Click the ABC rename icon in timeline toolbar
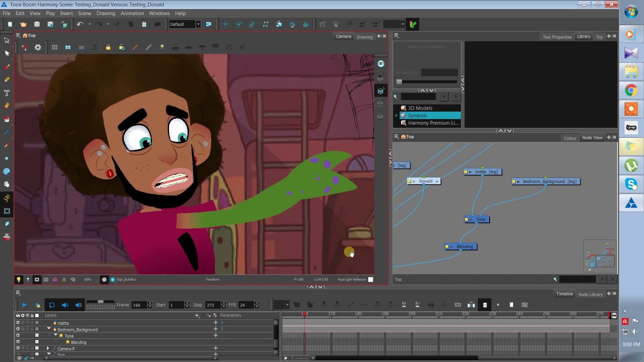644x362 pixels. [x=525, y=305]
